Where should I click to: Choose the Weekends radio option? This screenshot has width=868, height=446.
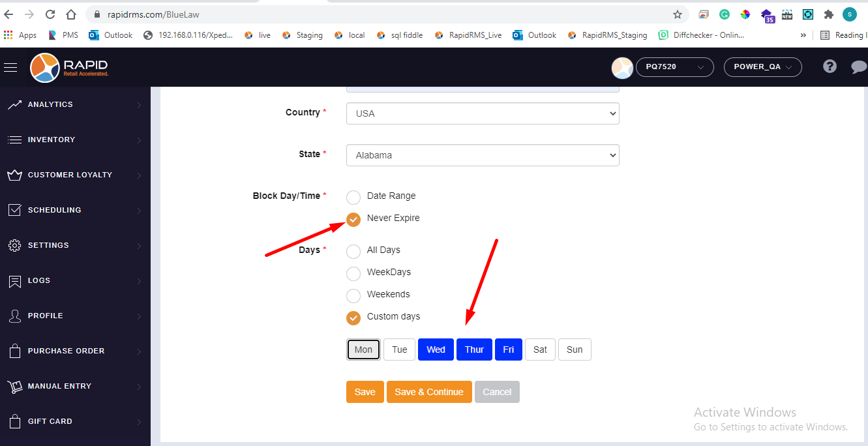click(353, 295)
